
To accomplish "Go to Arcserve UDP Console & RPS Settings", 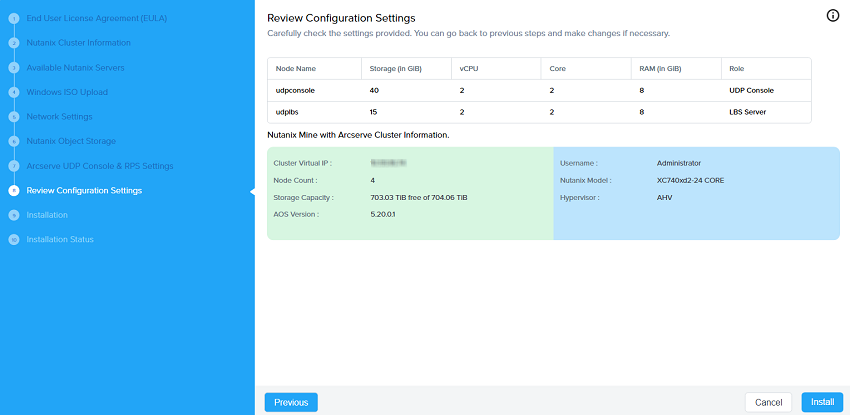I will tap(100, 166).
